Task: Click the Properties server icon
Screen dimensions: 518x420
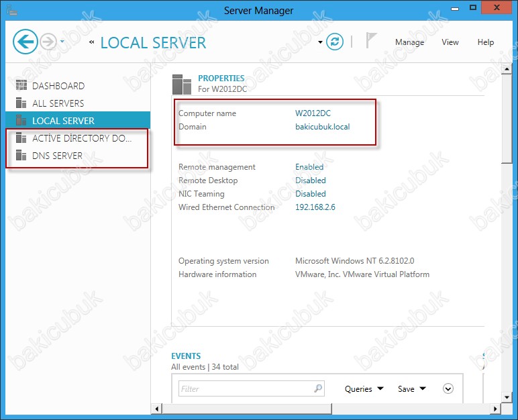Action: tap(182, 85)
